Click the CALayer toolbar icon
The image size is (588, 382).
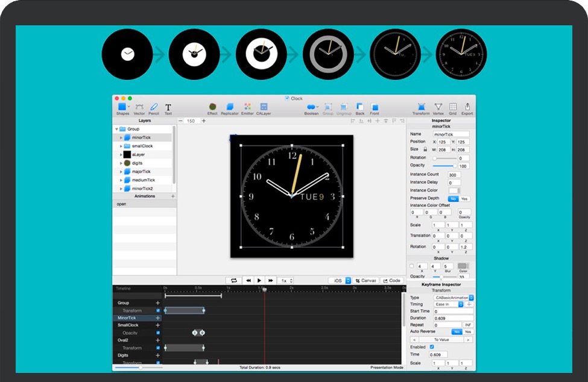click(x=264, y=107)
